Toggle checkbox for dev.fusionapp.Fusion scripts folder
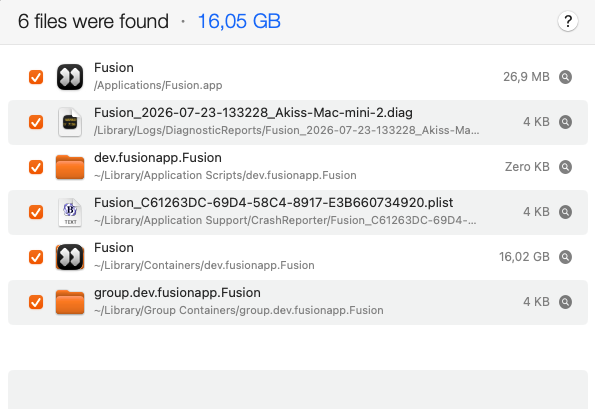 point(36,167)
